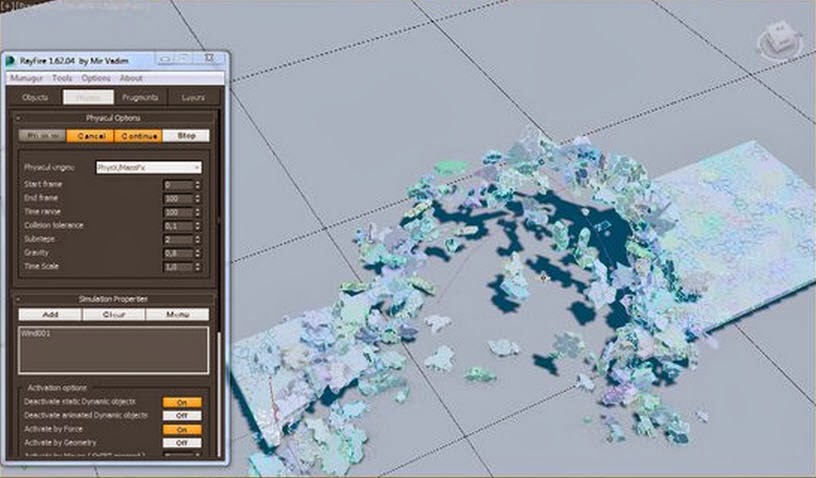Open the About menu in RayFire
The width and height of the screenshot is (816, 478).
point(131,78)
